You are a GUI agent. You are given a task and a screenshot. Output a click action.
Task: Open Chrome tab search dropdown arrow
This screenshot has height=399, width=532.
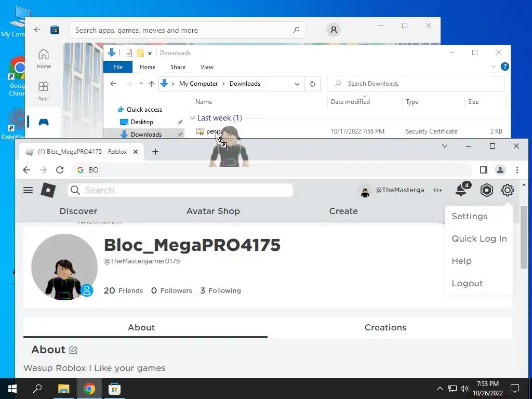445,146
